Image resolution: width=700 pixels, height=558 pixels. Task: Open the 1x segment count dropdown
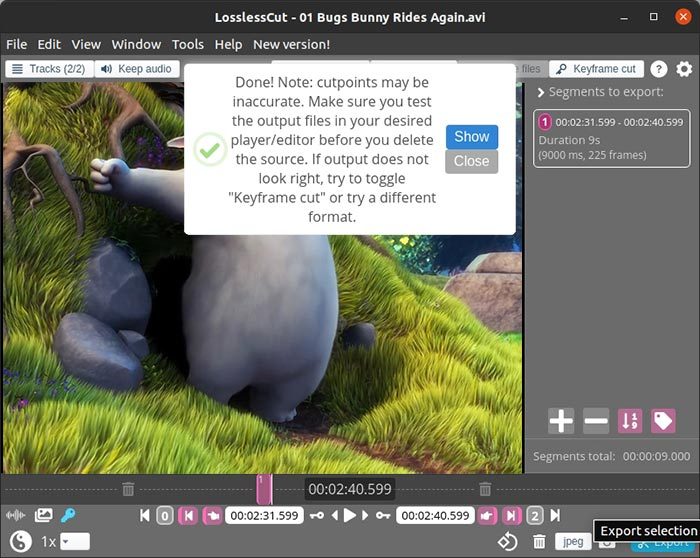click(74, 541)
